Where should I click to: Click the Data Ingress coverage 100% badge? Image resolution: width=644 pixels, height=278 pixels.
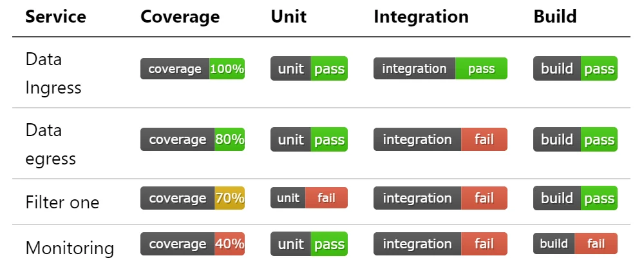192,68
